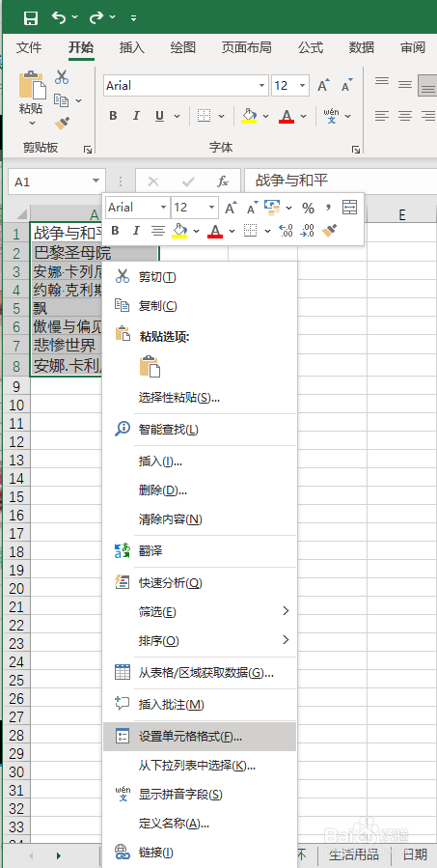The width and height of the screenshot is (437, 868).
Task: Click Decrease Font Size icon in ribbon
Action: [x=347, y=85]
